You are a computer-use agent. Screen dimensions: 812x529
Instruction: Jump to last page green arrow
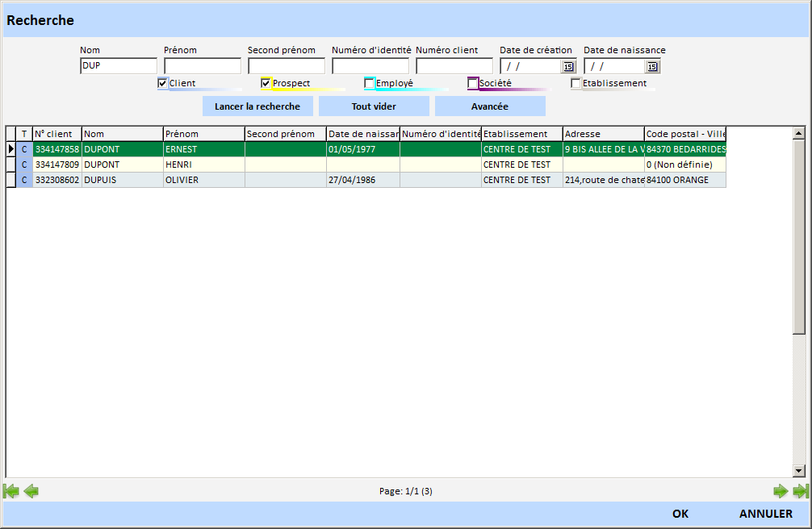(801, 491)
